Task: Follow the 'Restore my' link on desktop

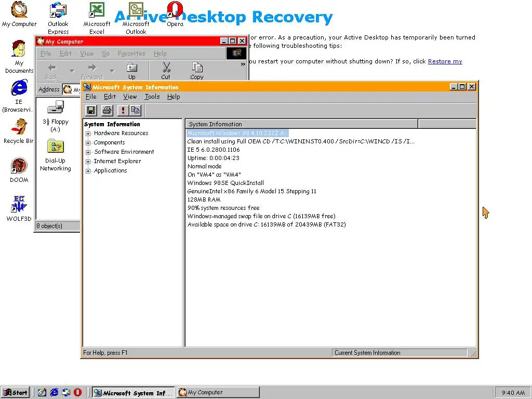Action: 445,61
